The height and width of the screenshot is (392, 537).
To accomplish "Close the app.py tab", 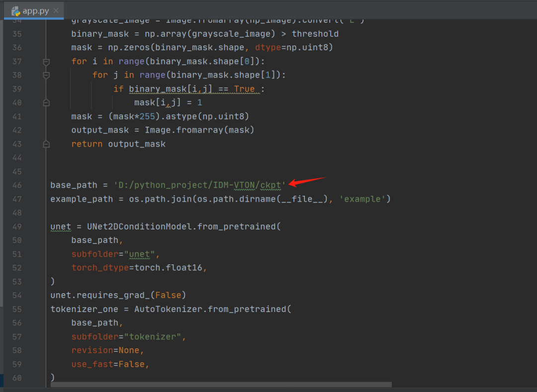I will [56, 10].
